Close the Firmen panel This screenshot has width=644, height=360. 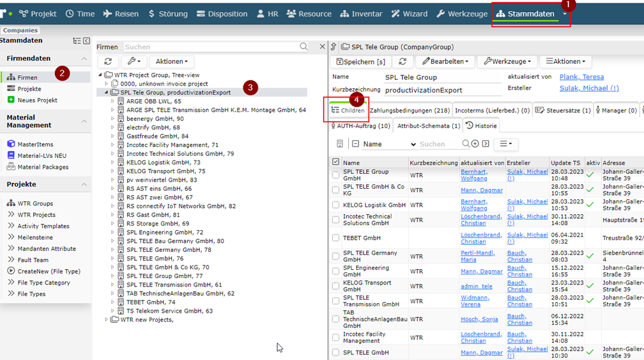[323, 47]
